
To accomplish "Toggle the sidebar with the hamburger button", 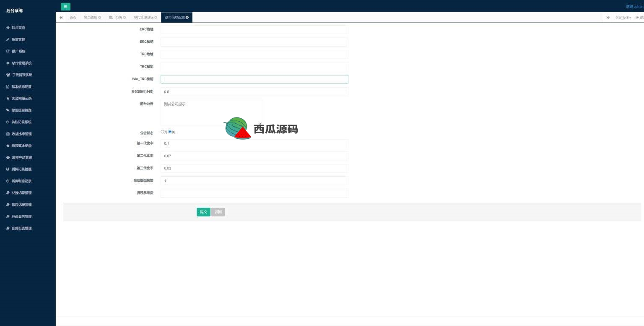I will (65, 7).
